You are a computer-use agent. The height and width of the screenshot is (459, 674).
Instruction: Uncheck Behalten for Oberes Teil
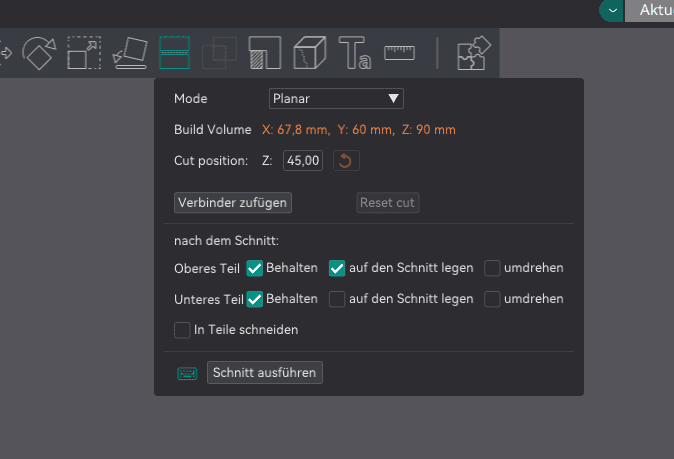pyautogui.click(x=255, y=268)
